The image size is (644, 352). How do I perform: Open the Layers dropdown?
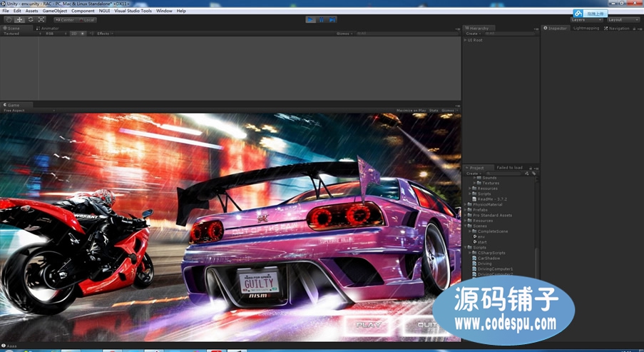[x=586, y=20]
